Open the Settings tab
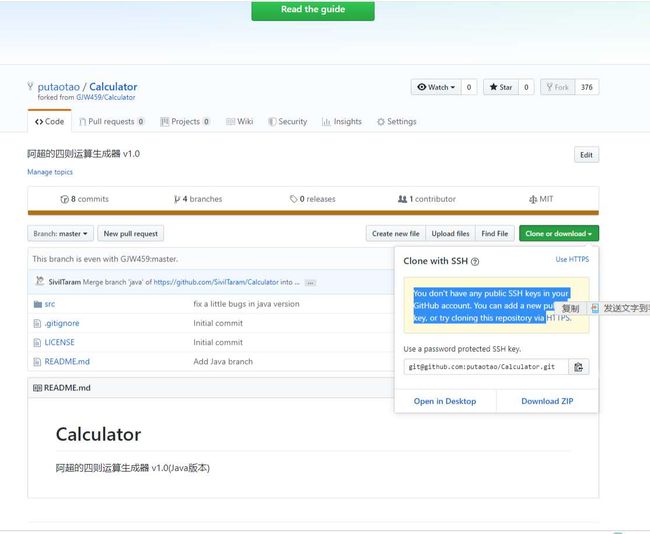Image resolution: width=650 pixels, height=534 pixels. tap(397, 121)
